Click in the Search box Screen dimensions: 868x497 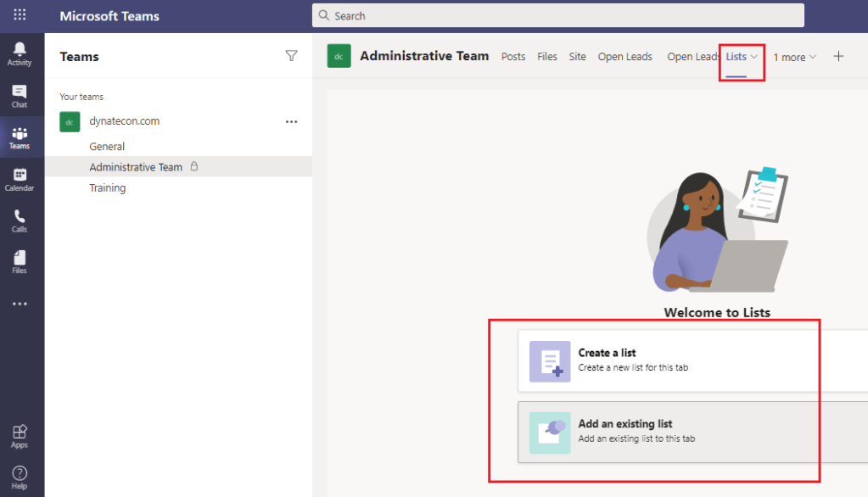coord(557,15)
